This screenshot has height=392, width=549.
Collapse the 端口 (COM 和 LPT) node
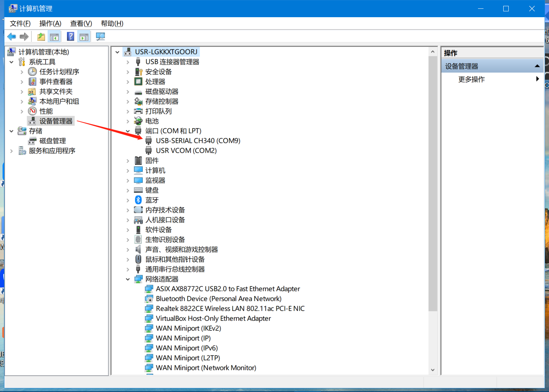(x=128, y=131)
